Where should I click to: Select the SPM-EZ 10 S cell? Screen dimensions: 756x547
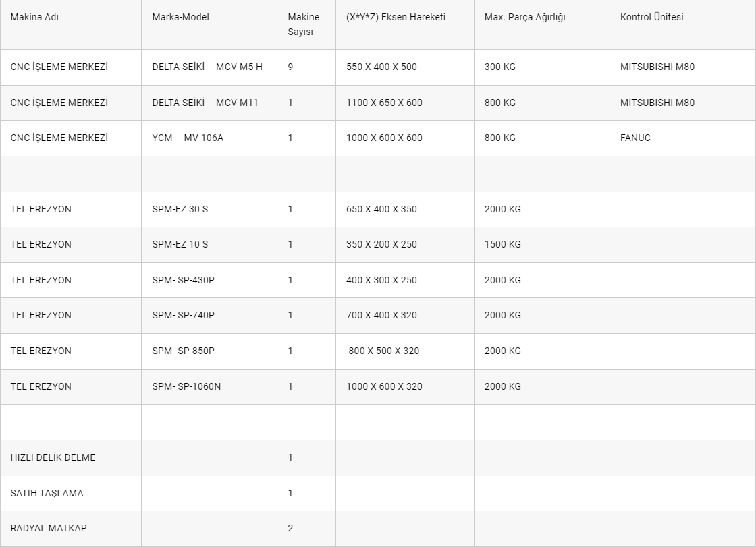209,245
